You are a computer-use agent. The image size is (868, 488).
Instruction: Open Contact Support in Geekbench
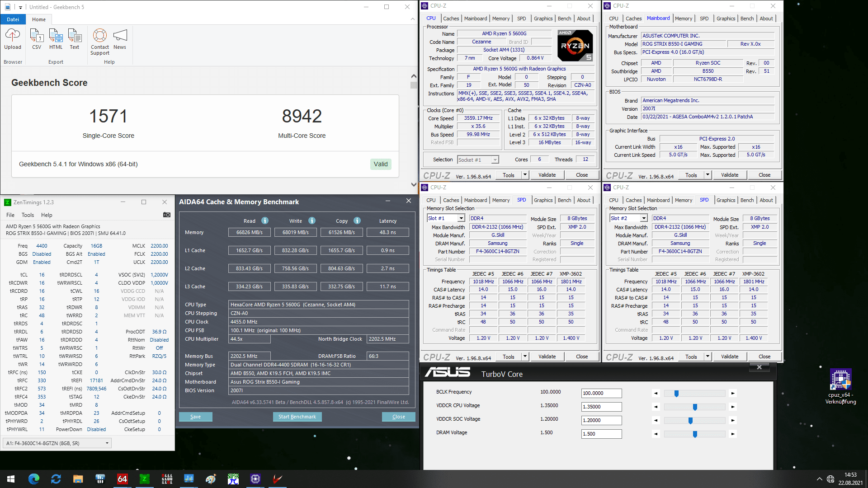pos(100,42)
